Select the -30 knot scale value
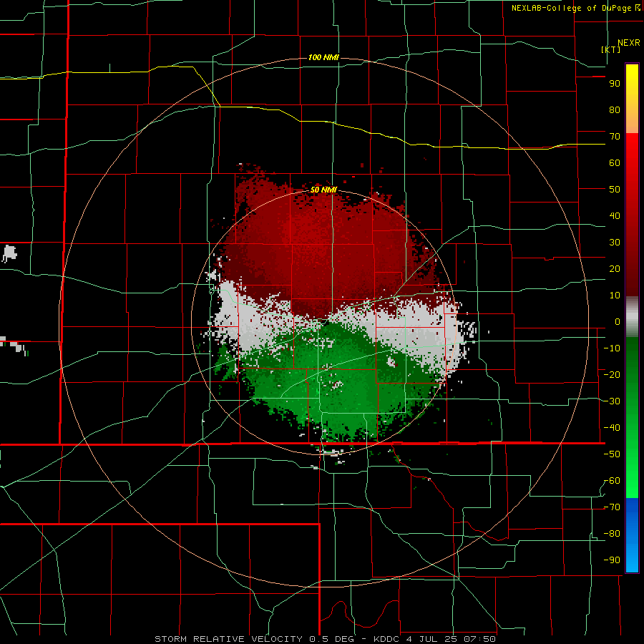Screen dimensions: 644x644 (612, 401)
